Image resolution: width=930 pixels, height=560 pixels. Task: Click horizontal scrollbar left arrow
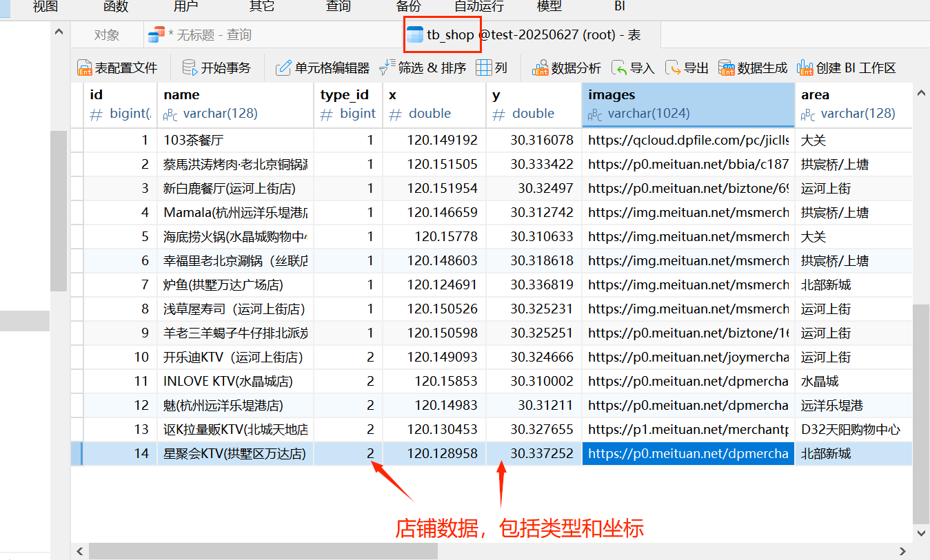click(x=79, y=551)
